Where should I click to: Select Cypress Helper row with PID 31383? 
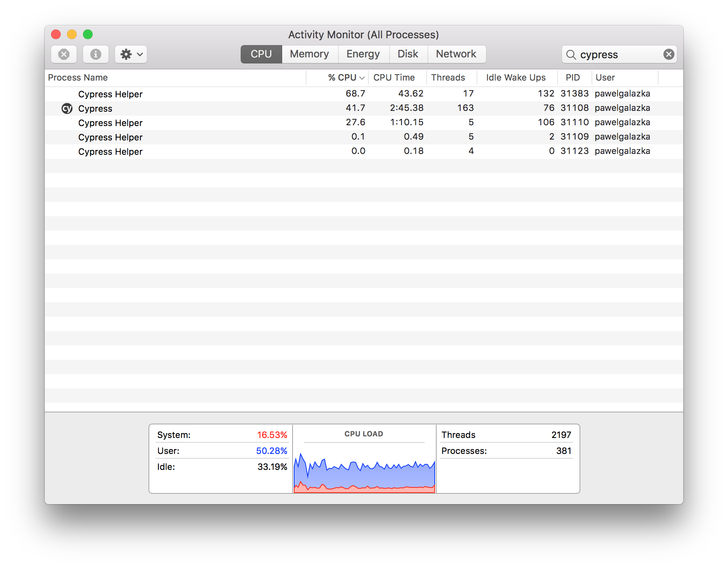coord(364,94)
